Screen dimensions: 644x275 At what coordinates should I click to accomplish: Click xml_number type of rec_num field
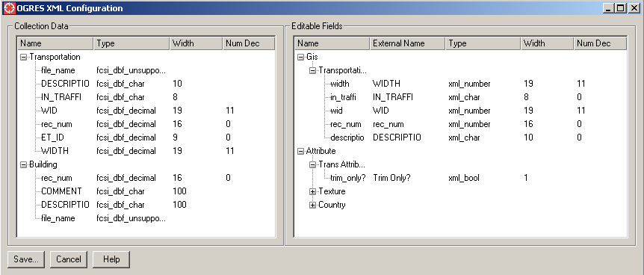click(x=469, y=124)
